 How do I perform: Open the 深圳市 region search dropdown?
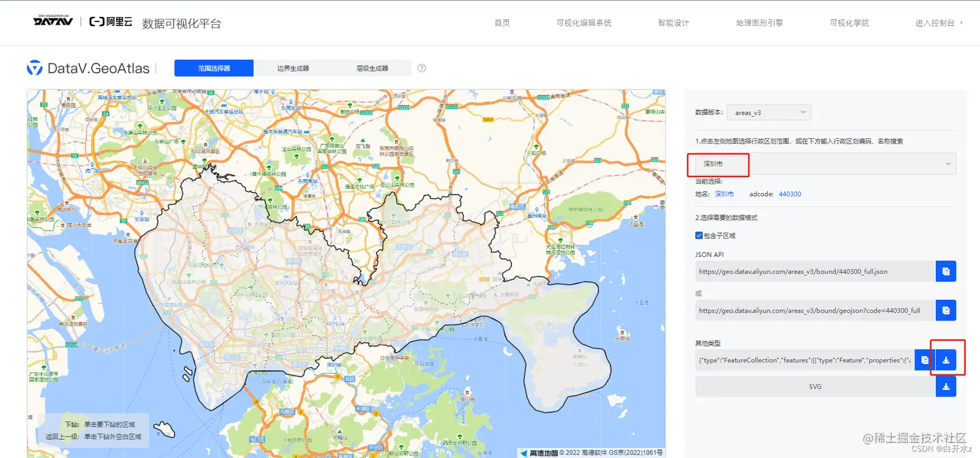(x=826, y=163)
